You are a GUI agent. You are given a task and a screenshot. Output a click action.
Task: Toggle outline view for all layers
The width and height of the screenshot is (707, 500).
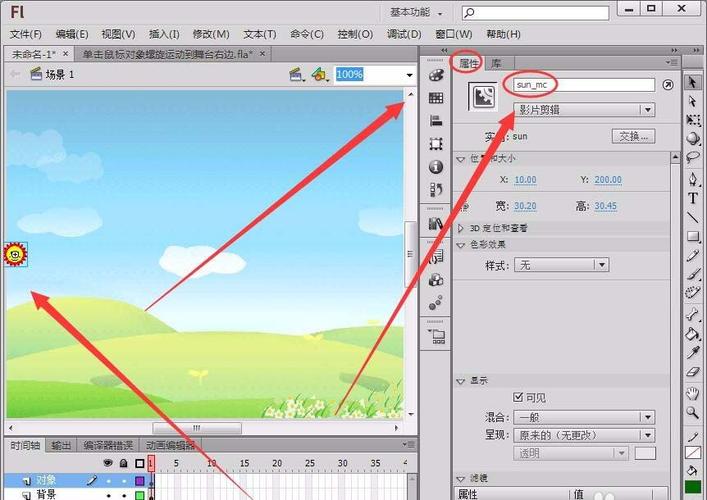(140, 463)
